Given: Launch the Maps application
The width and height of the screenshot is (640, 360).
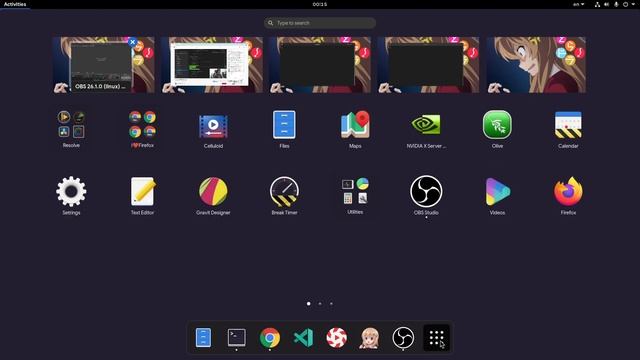Looking at the screenshot, I should (355, 129).
